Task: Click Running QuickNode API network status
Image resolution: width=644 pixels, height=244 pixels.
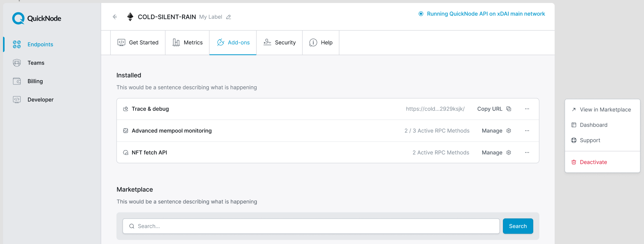Action: coord(481,14)
